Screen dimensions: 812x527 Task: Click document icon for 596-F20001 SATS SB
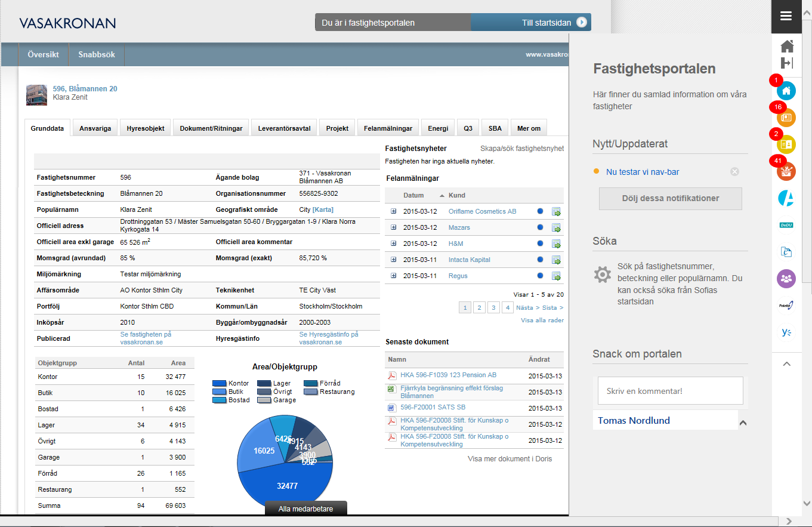tap(392, 408)
